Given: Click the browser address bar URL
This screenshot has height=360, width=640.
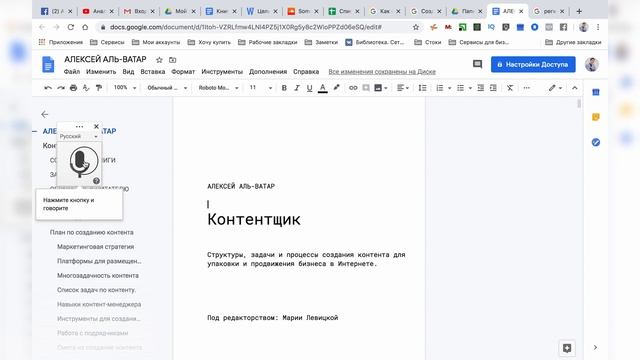Looking at the screenshot, I should coord(246,27).
